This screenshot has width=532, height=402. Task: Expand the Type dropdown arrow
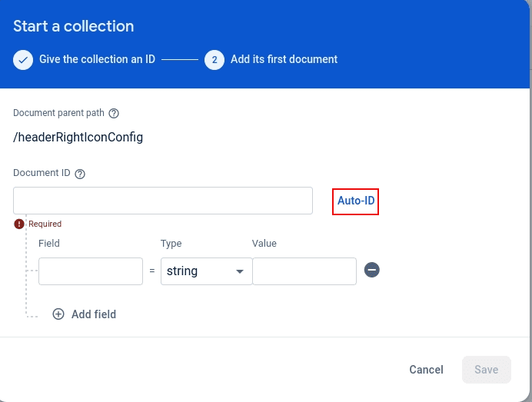pyautogui.click(x=240, y=271)
